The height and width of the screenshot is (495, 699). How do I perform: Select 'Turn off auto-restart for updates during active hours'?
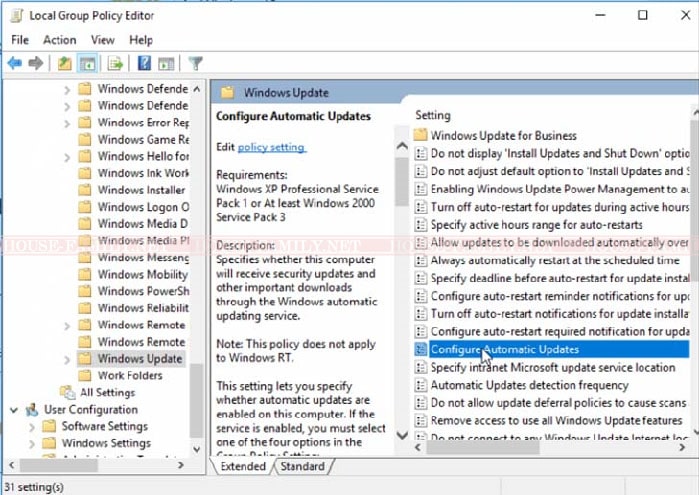[560, 207]
